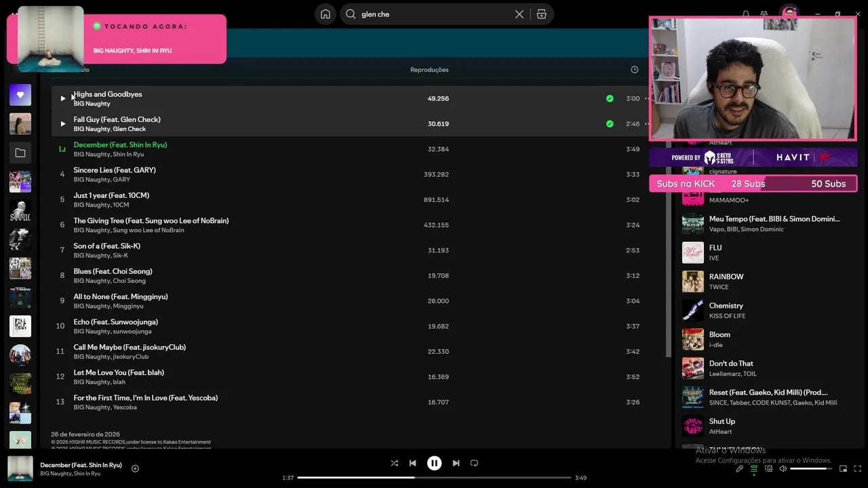Open the miniplayer icon

[x=843, y=468]
